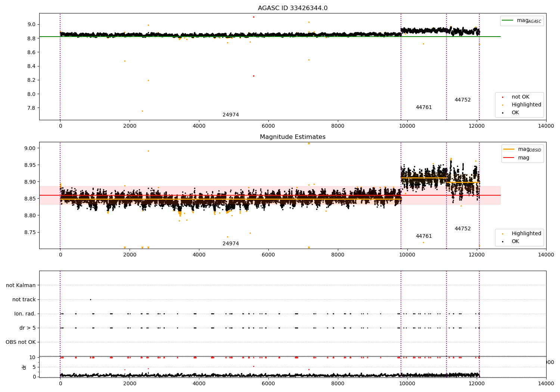Click x-axis tick '2000' under middle plot
The width and height of the screenshot is (560, 392).
click(x=130, y=255)
